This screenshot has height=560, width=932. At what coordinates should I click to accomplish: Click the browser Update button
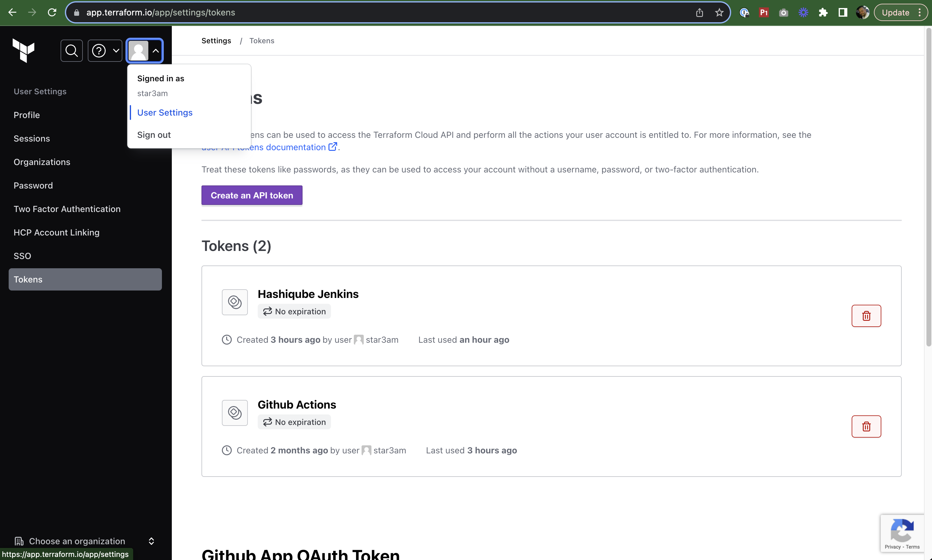900,12
